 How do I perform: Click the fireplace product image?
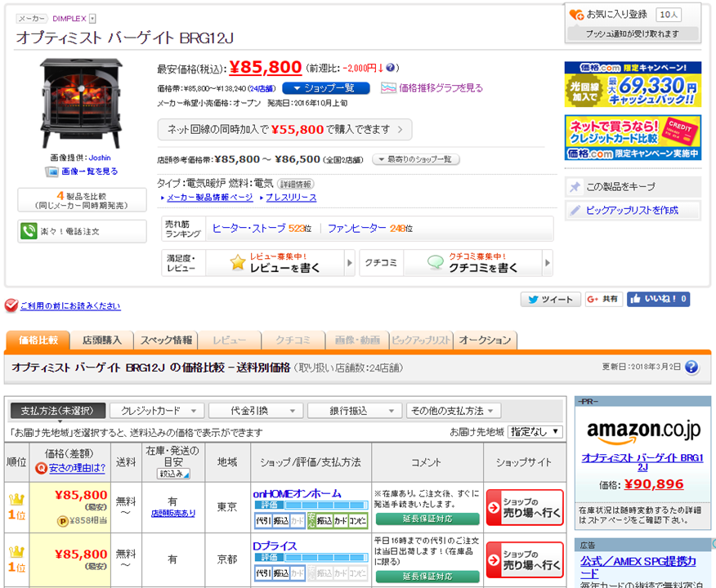tap(81, 103)
